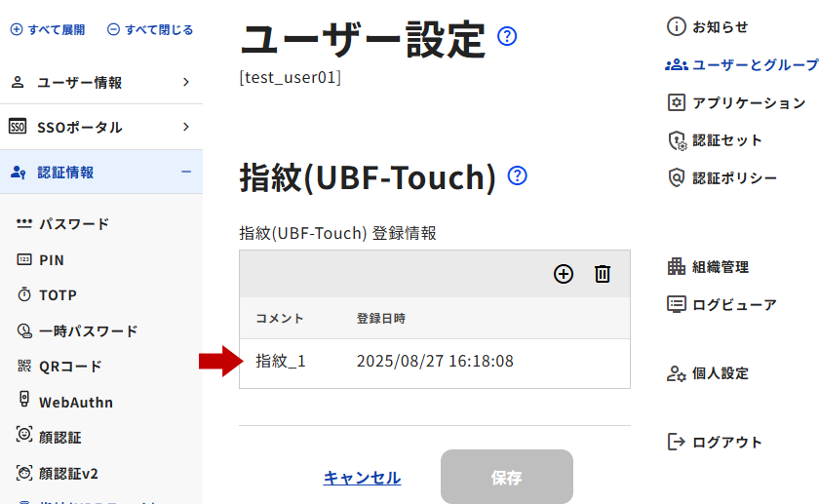Click the キャンセル link
This screenshot has height=504, width=819.
[362, 478]
